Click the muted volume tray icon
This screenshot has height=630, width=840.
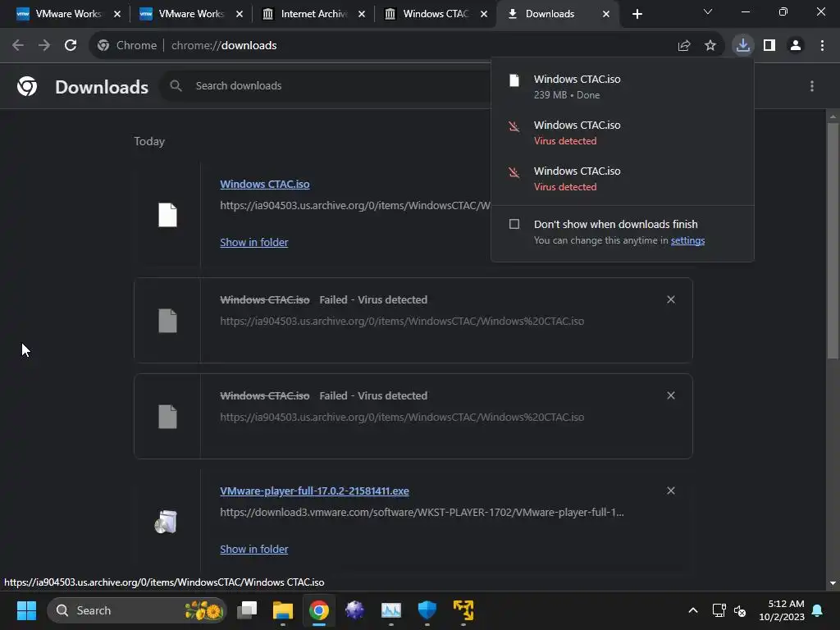click(740, 610)
